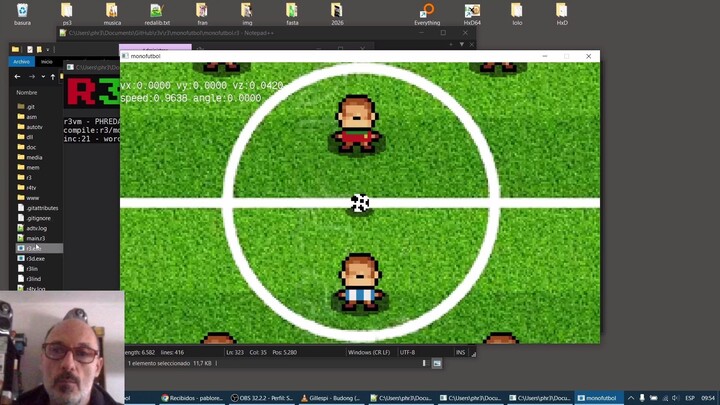The height and width of the screenshot is (405, 720).
Task: Go forward in File Explorer navigation
Action: tap(32, 77)
